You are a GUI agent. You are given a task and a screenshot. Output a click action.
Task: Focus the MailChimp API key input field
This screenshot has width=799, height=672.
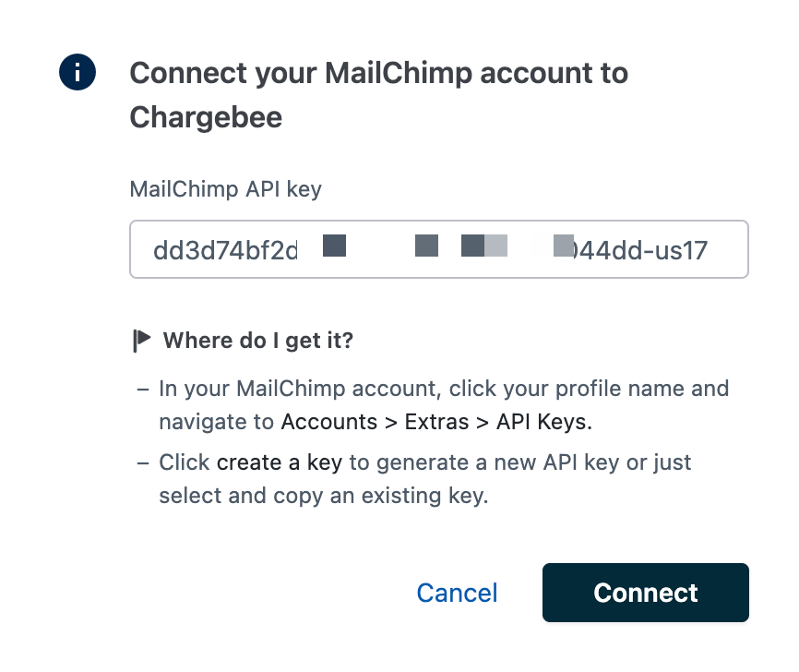tap(439, 249)
